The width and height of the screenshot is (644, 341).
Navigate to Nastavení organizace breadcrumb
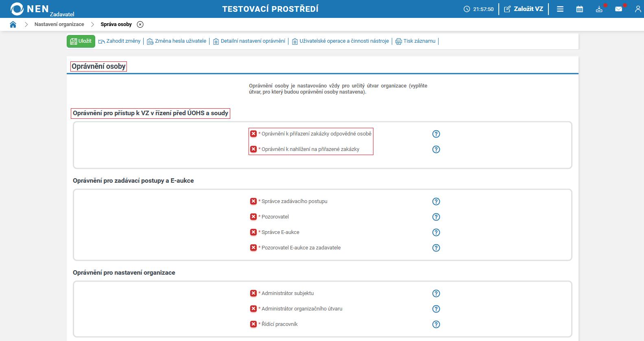(59, 24)
